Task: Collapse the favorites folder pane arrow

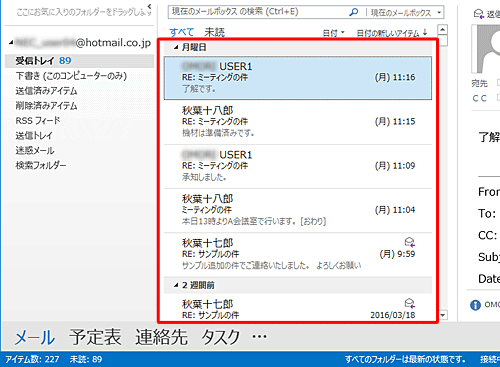Action: point(149,6)
